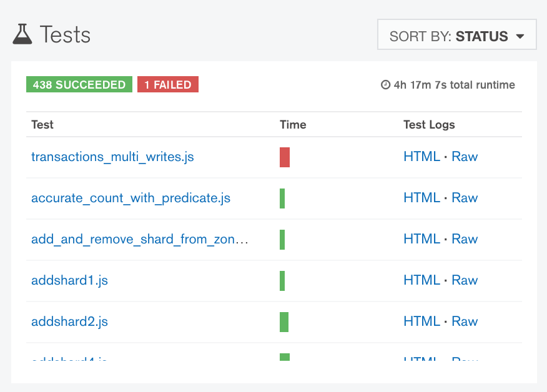Image resolution: width=547 pixels, height=392 pixels.
Task: View Raw log for transactions_multi_writes.js
Action: tap(465, 157)
